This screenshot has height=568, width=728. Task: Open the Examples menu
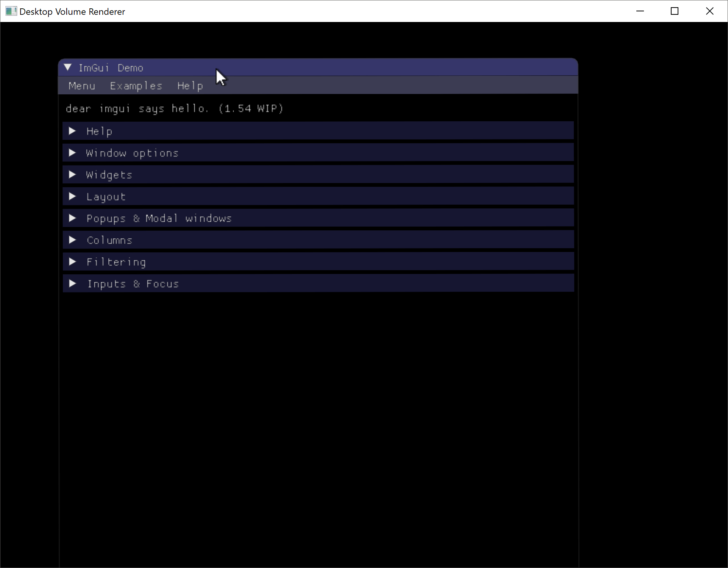click(136, 86)
